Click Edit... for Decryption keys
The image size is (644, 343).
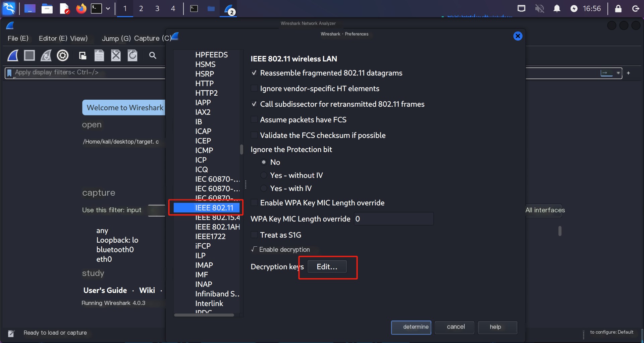pos(327,266)
